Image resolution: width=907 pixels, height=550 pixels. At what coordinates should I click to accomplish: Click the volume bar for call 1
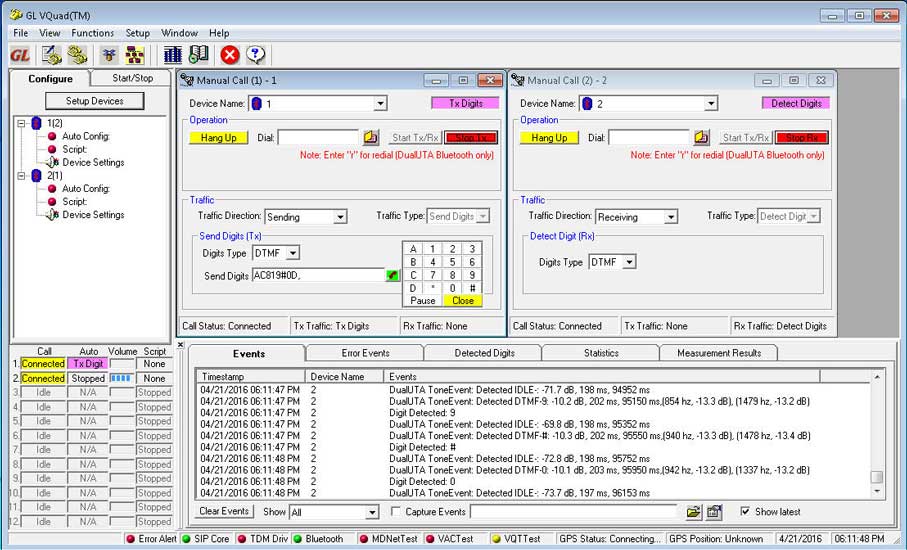[122, 364]
